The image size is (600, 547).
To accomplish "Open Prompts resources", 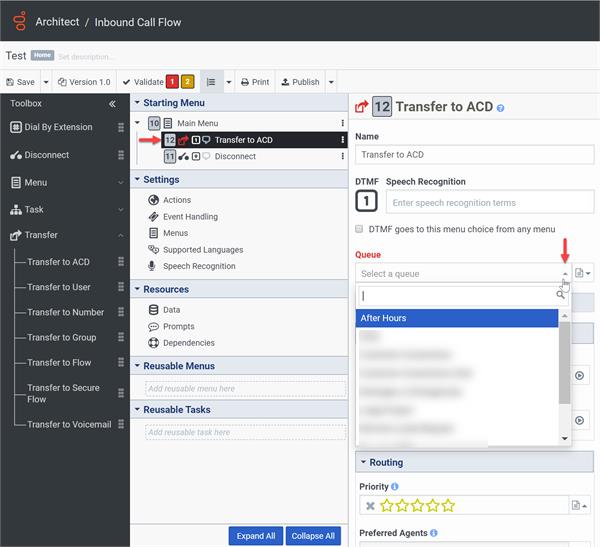I will point(171,327).
